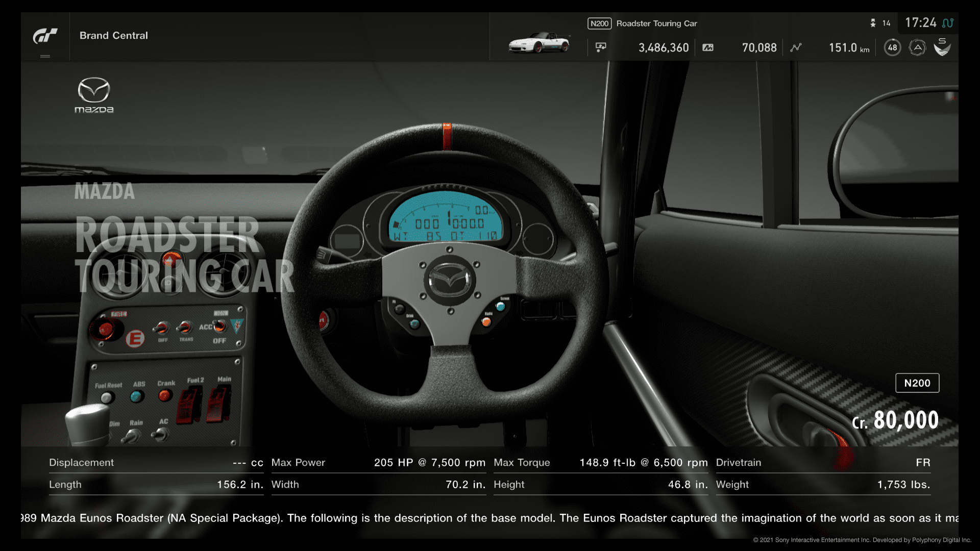Click the Mazda emblem on steering wheel
Screen dimensions: 980x551
pos(449,280)
